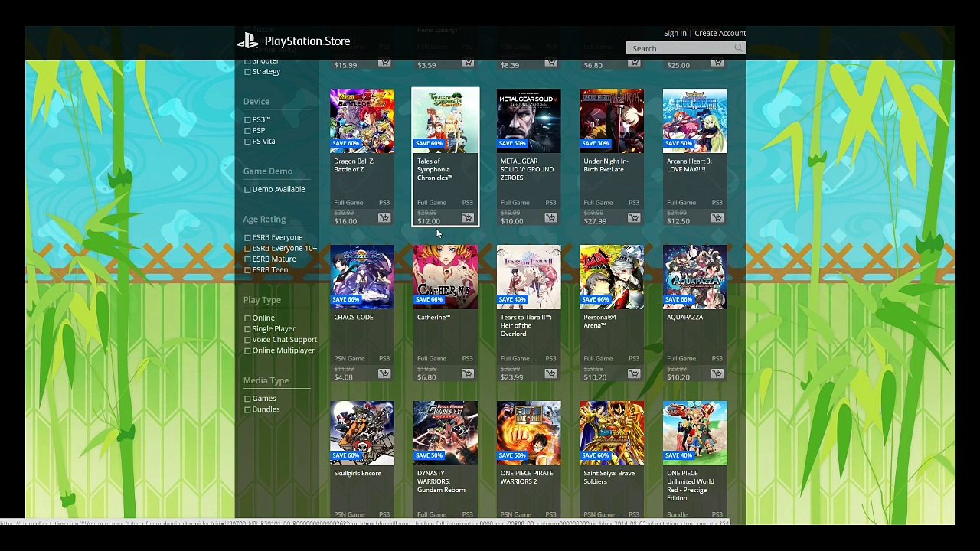
Task: Click the Persona 4 Arena cover thumbnail
Action: [x=612, y=277]
